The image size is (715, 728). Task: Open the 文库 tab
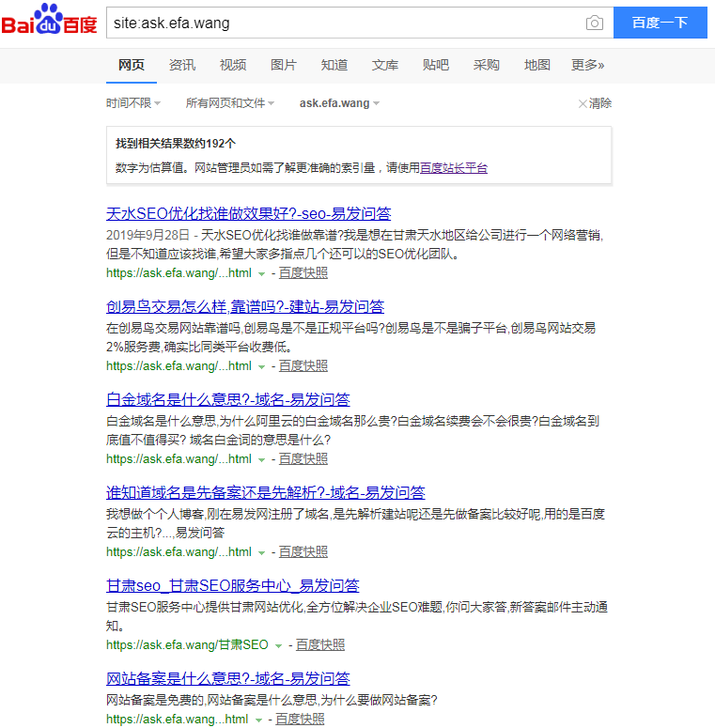[385, 65]
